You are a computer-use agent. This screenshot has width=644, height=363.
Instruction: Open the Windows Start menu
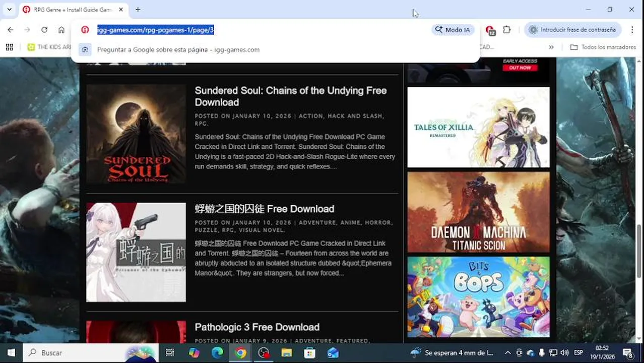click(x=11, y=353)
